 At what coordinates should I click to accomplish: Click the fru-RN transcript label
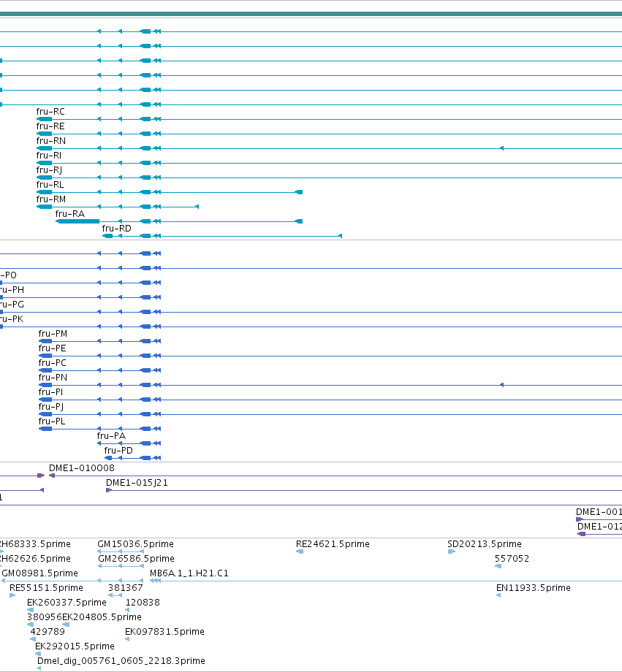tap(51, 140)
